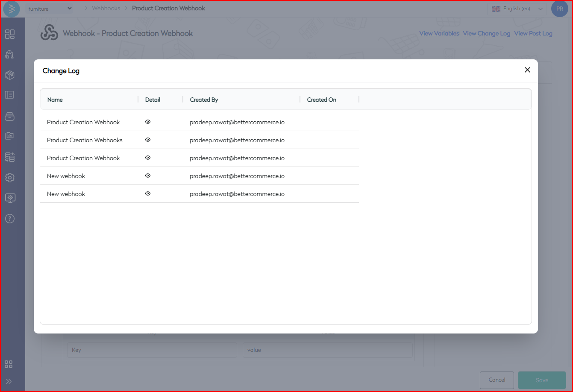573x392 pixels.
Task: Click the PR user avatar
Action: 559,9
